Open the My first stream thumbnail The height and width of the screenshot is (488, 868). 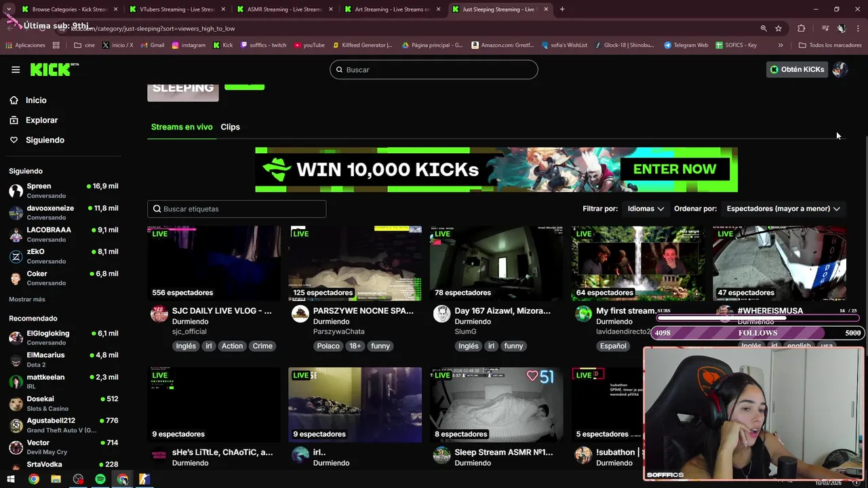637,263
